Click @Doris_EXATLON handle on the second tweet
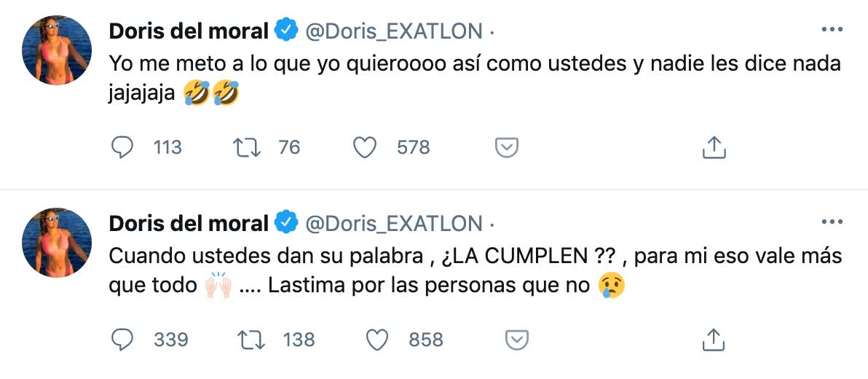Image resolution: width=868 pixels, height=379 pixels. tap(393, 222)
